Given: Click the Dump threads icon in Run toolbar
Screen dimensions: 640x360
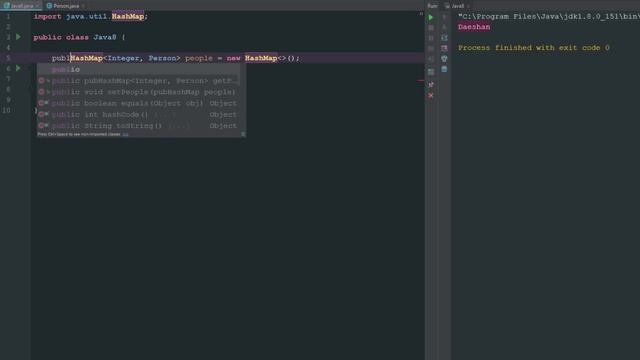Looking at the screenshot, I should pos(431,49).
